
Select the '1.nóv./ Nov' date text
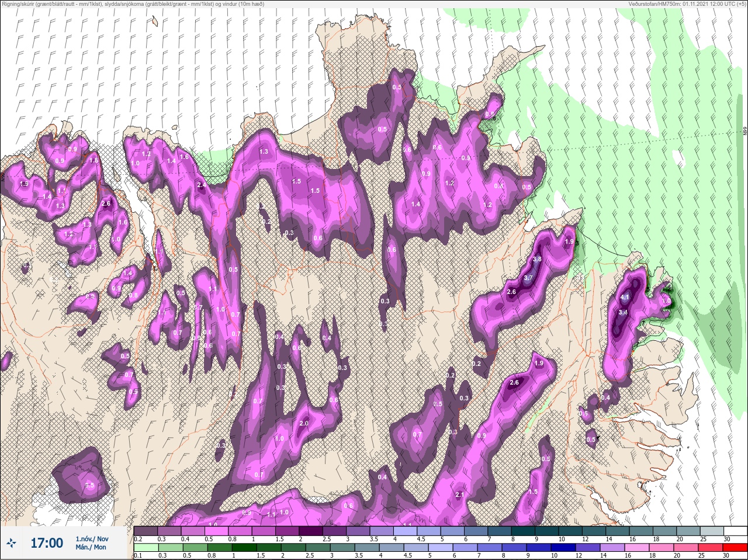[92, 538]
